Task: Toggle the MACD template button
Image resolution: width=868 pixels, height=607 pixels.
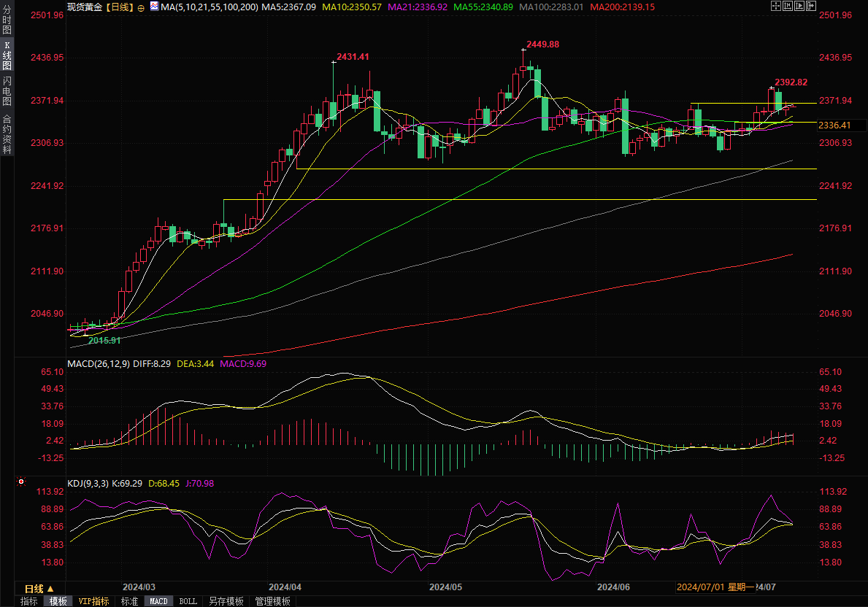Action: tap(158, 601)
